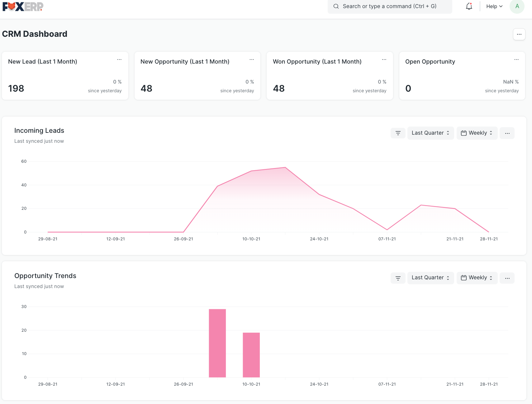The image size is (532, 404).
Task: Click New Opportunity (Last 1 Month) title
Action: click(185, 62)
